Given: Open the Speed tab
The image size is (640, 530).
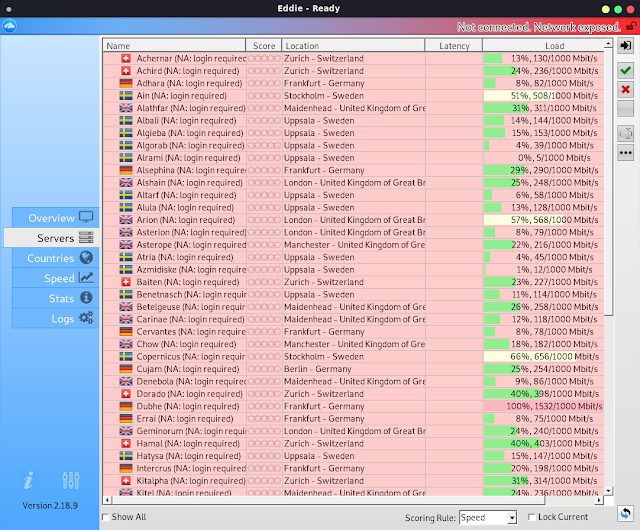Looking at the screenshot, I should point(56,278).
